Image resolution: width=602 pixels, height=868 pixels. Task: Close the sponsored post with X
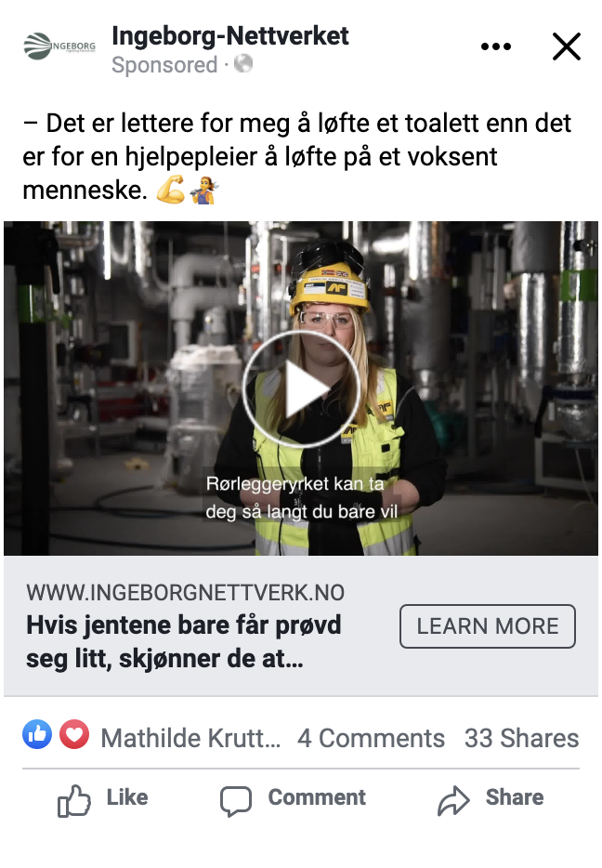[567, 46]
